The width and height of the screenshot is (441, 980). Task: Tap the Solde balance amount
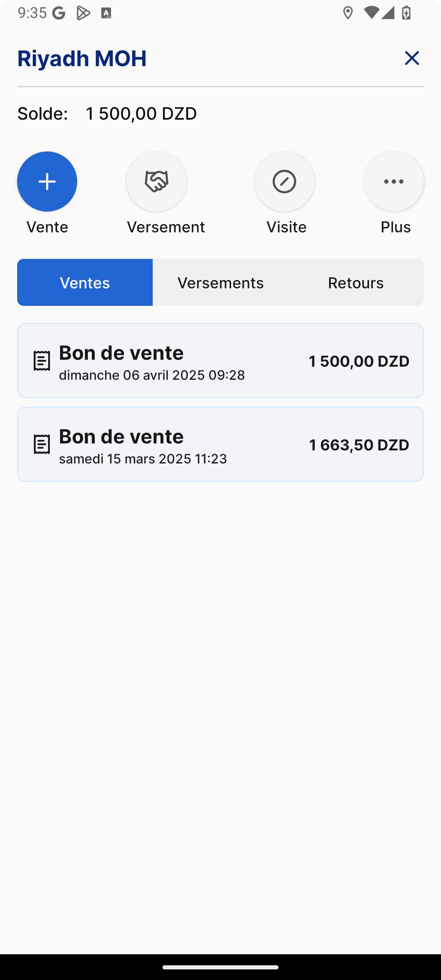click(x=141, y=114)
